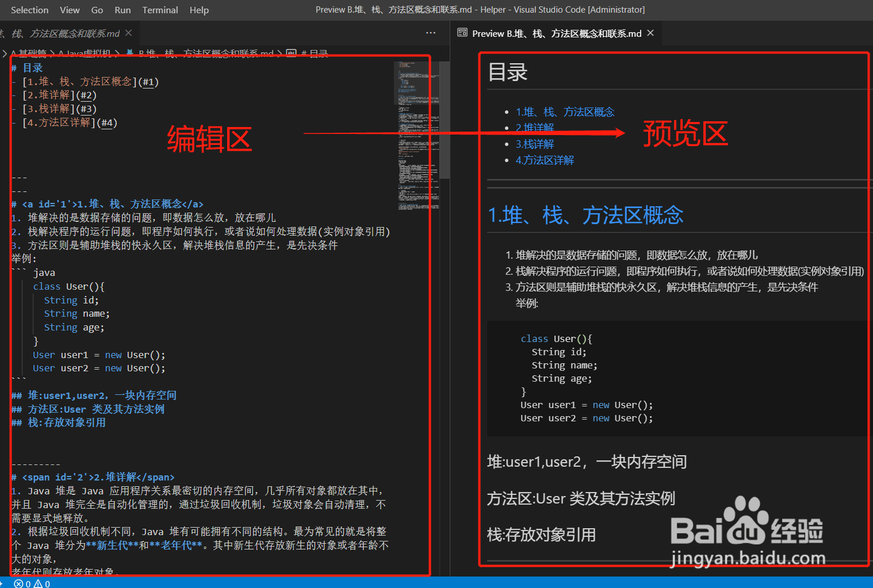Click editor line with <span id='2'>2.堆详解
The width and height of the screenshot is (873, 588).
[x=93, y=477]
